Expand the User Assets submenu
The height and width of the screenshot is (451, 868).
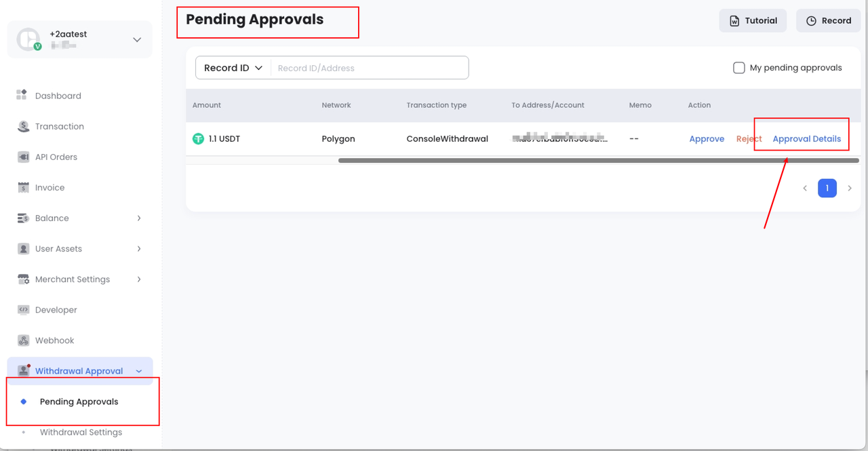pos(139,249)
